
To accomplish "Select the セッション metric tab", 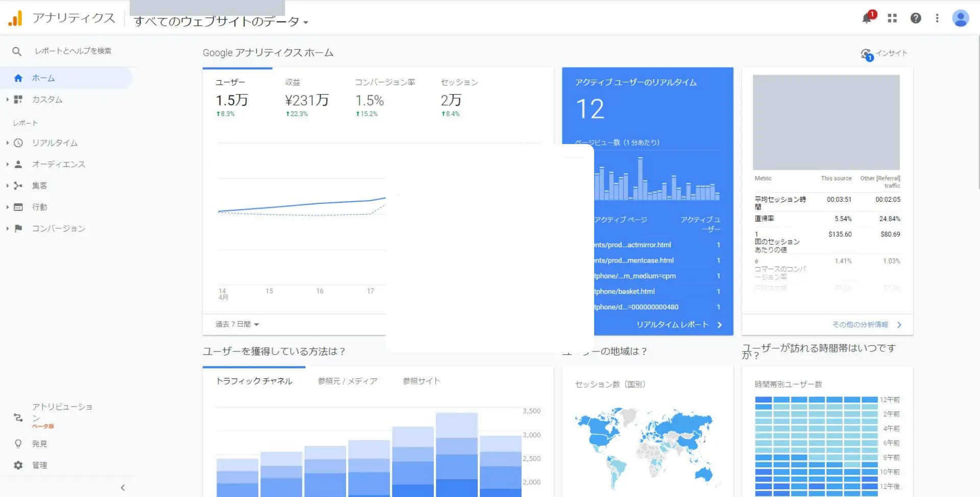I will coord(459,98).
